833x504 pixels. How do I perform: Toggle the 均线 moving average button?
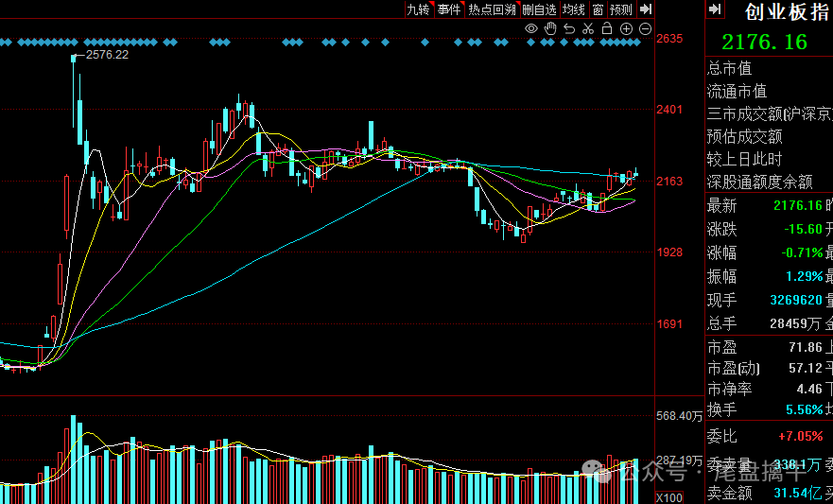click(574, 9)
